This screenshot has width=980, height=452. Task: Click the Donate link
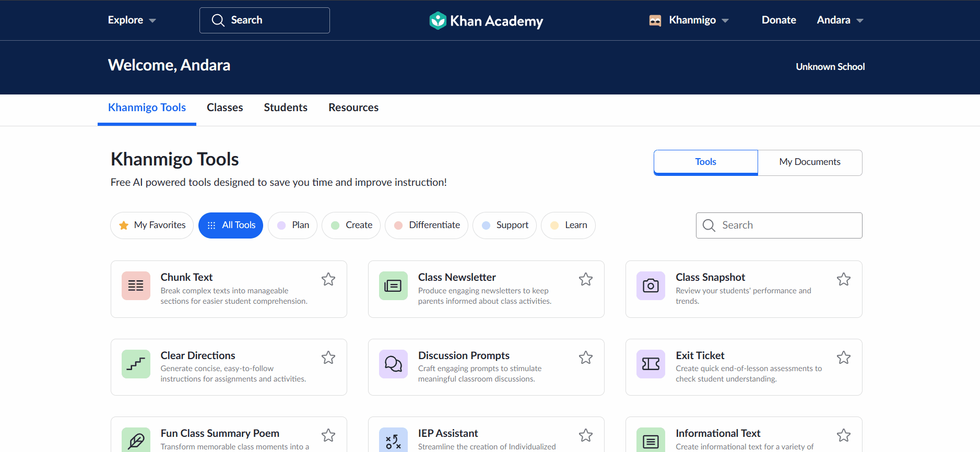click(779, 20)
